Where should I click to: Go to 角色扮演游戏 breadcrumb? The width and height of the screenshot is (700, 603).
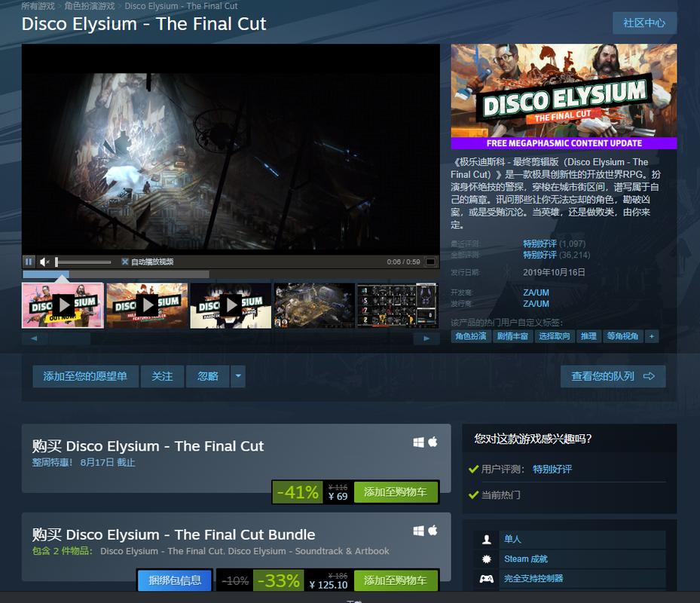pos(90,6)
